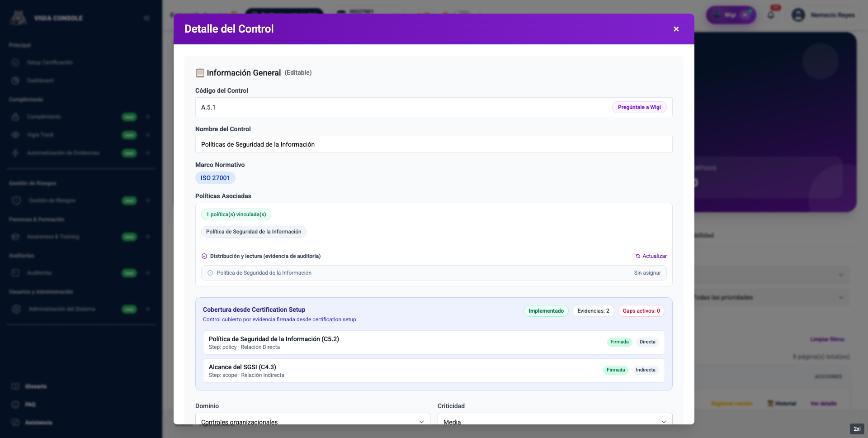Click into the Código del Control field
Screen dimensions: 868x438
[434, 107]
